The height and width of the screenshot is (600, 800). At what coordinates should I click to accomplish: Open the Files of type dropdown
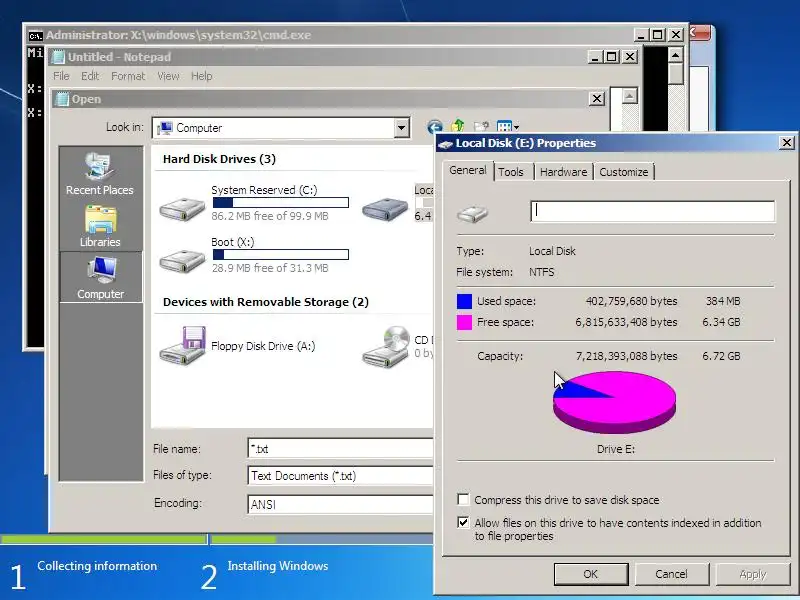340,476
